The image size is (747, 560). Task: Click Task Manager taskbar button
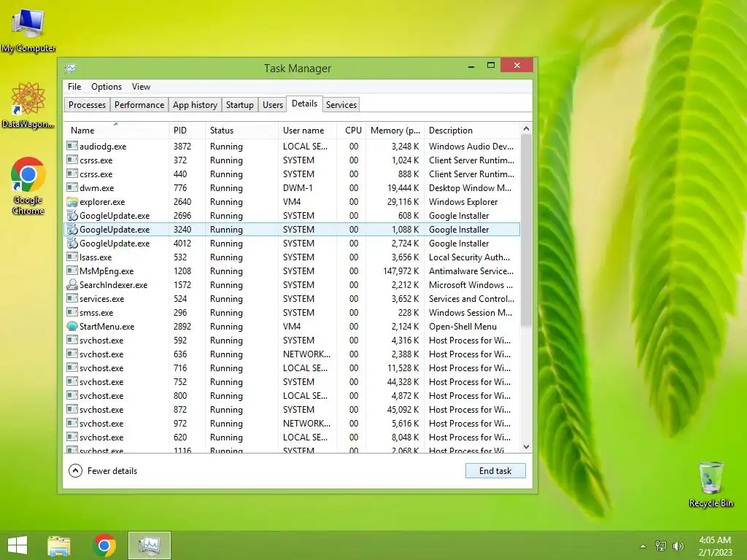149,545
